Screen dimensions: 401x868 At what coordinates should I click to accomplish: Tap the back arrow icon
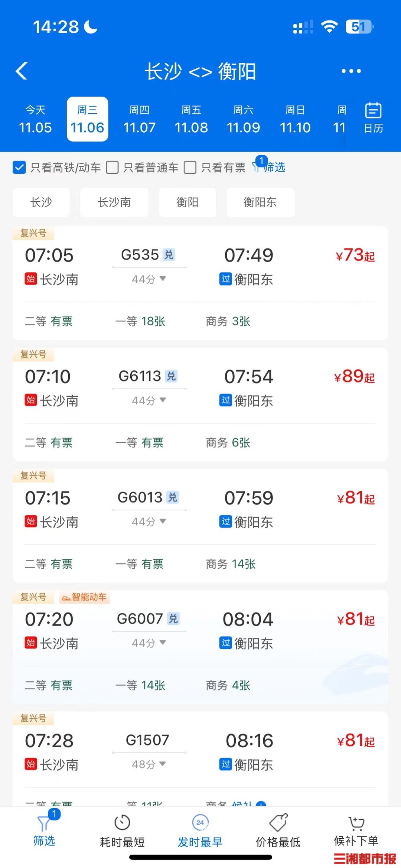click(22, 71)
